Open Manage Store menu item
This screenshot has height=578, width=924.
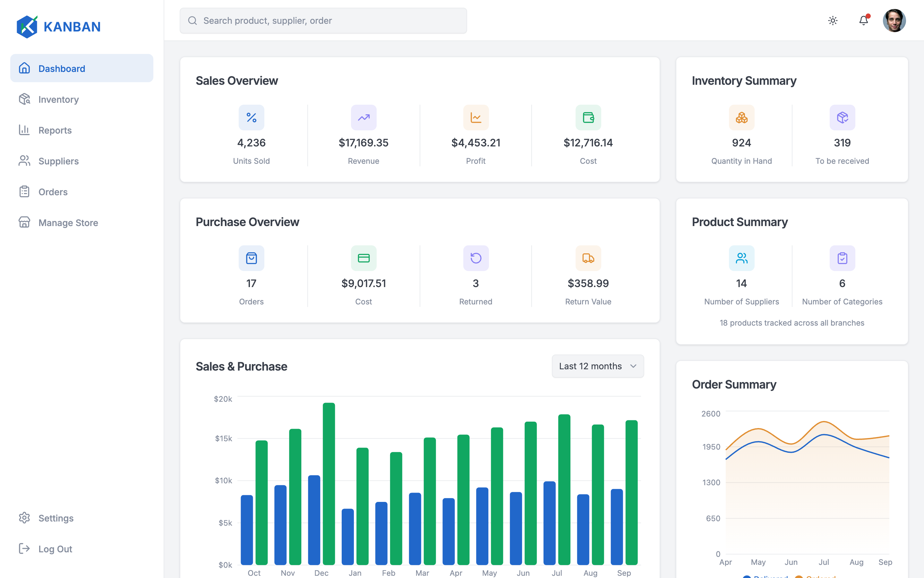click(x=82, y=223)
